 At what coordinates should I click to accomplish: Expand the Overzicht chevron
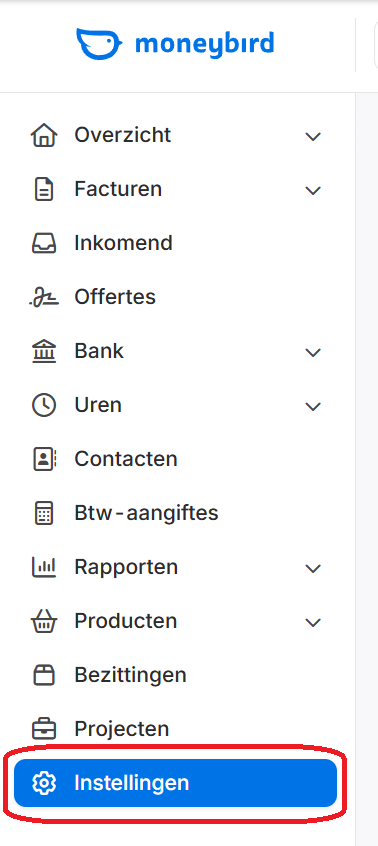point(313,136)
